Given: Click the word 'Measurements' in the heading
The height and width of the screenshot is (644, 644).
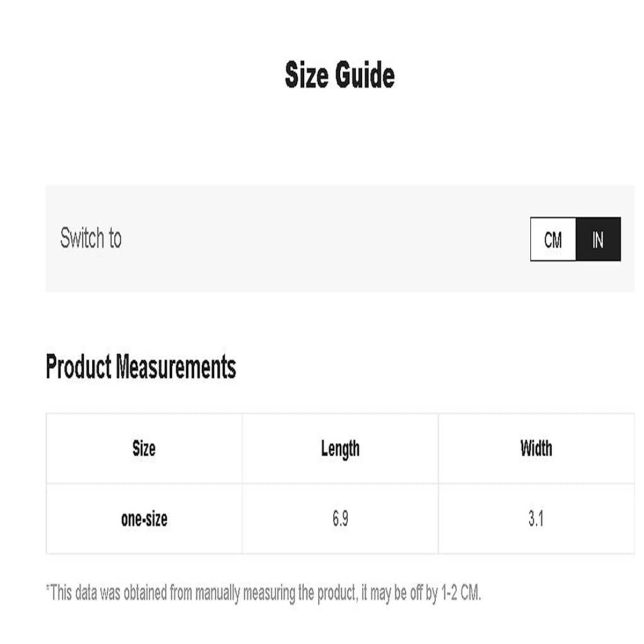Looking at the screenshot, I should [x=176, y=367].
